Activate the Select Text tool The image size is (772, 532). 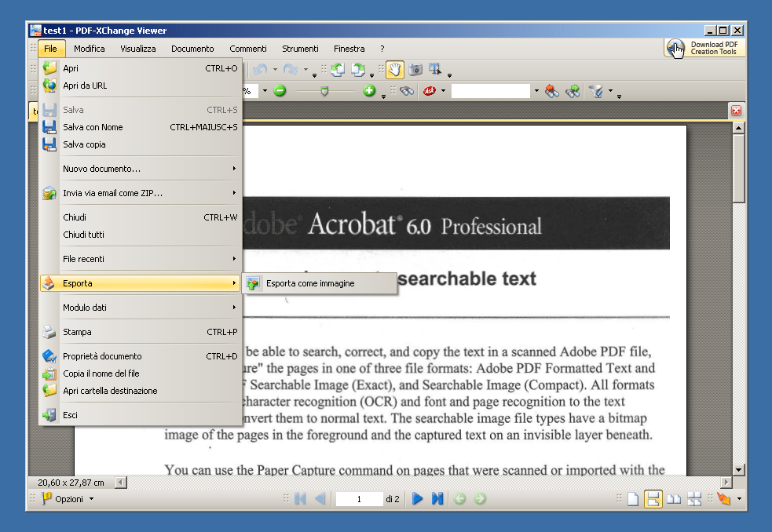click(434, 69)
